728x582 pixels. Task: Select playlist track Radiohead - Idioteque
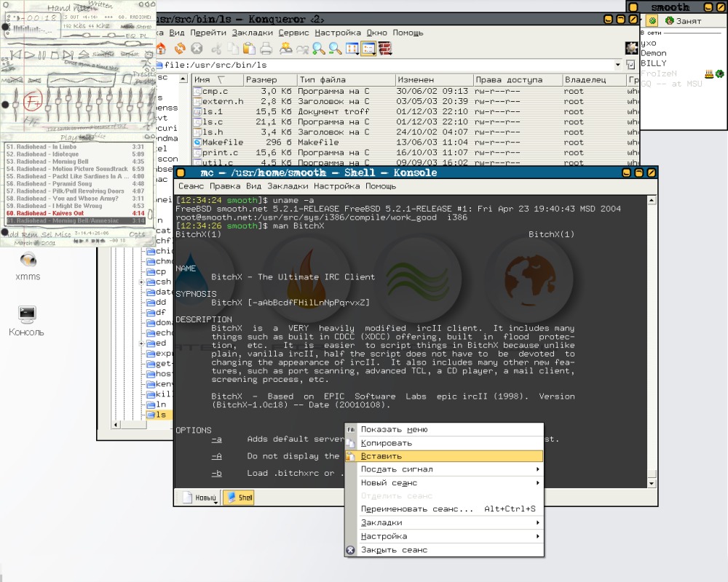click(75, 154)
